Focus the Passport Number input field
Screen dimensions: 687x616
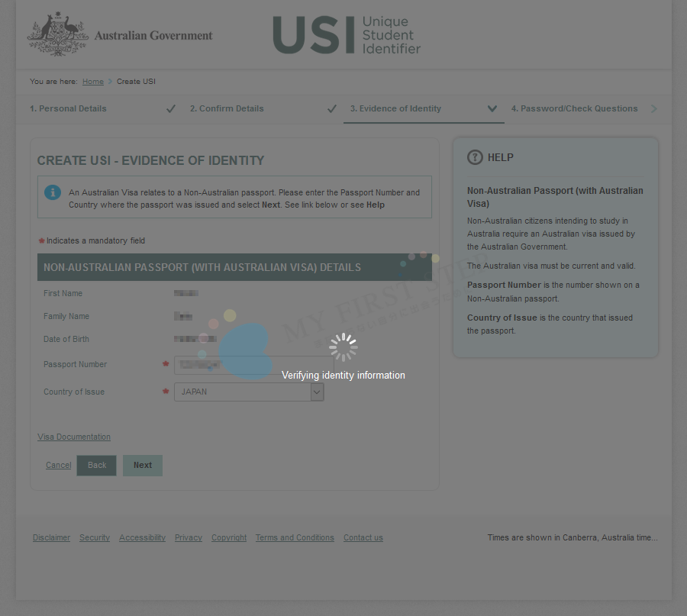[x=253, y=365]
